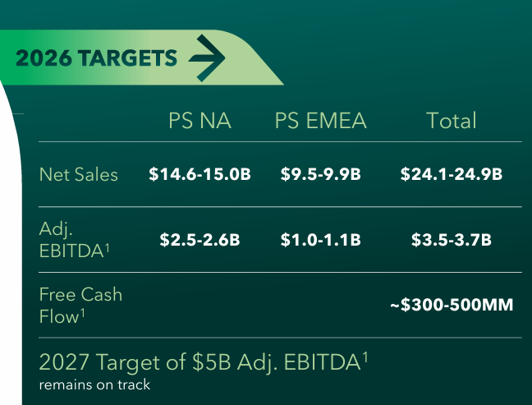Image resolution: width=532 pixels, height=405 pixels.
Task: Click the ~$300-500MM free cash flow value
Action: click(452, 306)
